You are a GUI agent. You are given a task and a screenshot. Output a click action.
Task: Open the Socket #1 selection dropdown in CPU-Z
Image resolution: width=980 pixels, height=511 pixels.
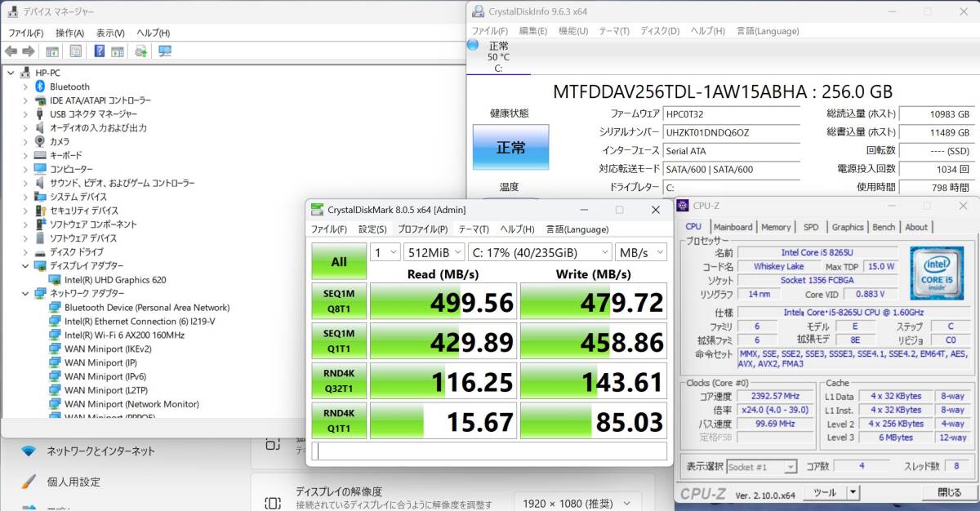click(x=762, y=467)
